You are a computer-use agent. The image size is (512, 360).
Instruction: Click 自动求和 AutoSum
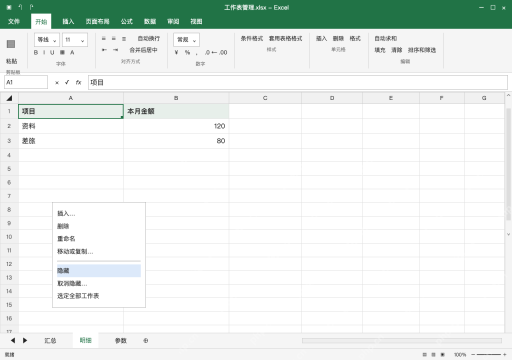click(386, 38)
